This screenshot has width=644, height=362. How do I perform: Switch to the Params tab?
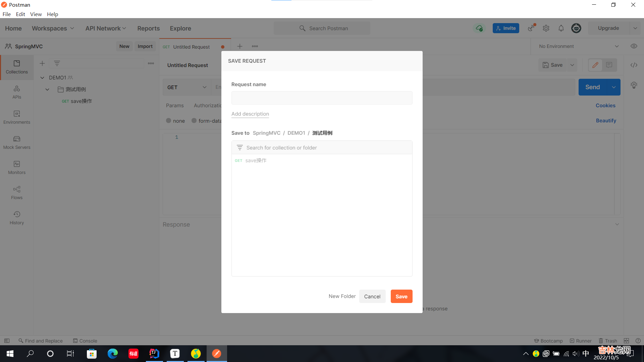pos(175,105)
